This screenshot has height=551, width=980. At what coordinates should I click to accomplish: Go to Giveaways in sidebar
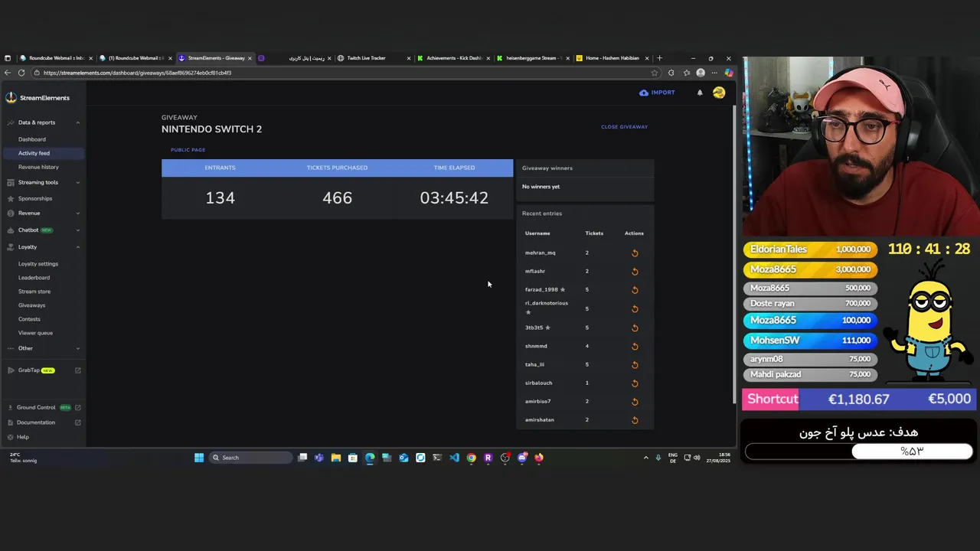point(31,305)
